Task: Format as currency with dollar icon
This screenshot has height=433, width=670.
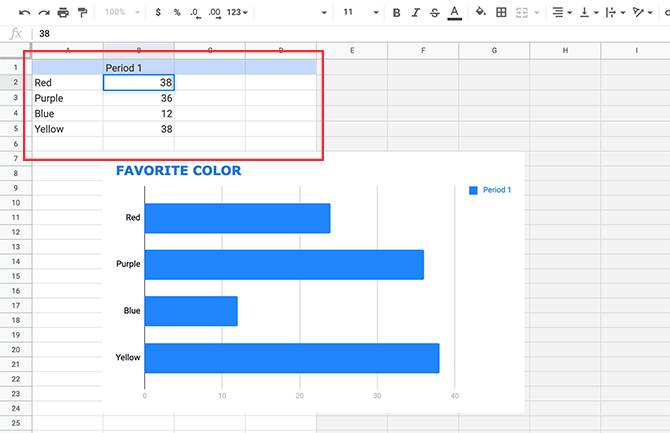Action: coord(158,12)
